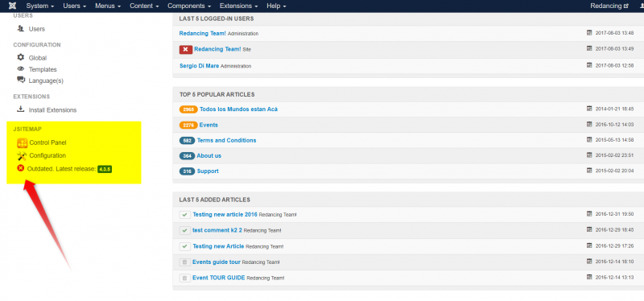Viewport: 644px width, 301px height.
Task: Click the 2276 hits badge
Action: (x=188, y=125)
